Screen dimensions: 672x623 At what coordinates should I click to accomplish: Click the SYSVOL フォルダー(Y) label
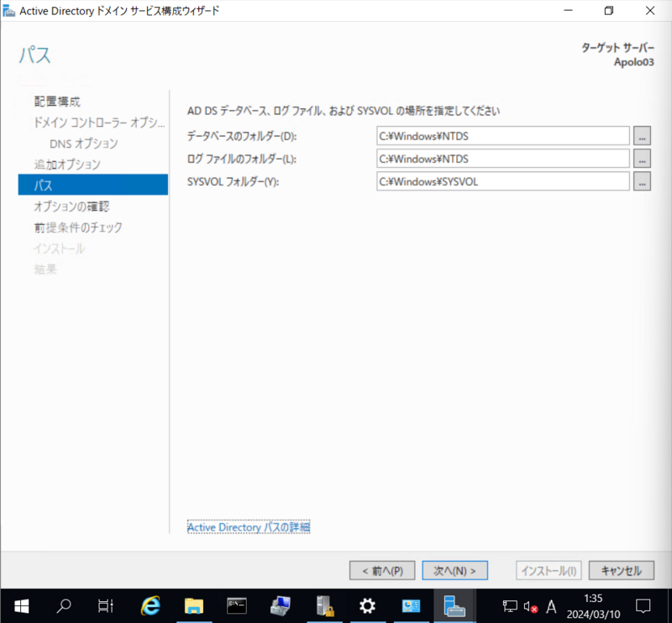point(234,181)
